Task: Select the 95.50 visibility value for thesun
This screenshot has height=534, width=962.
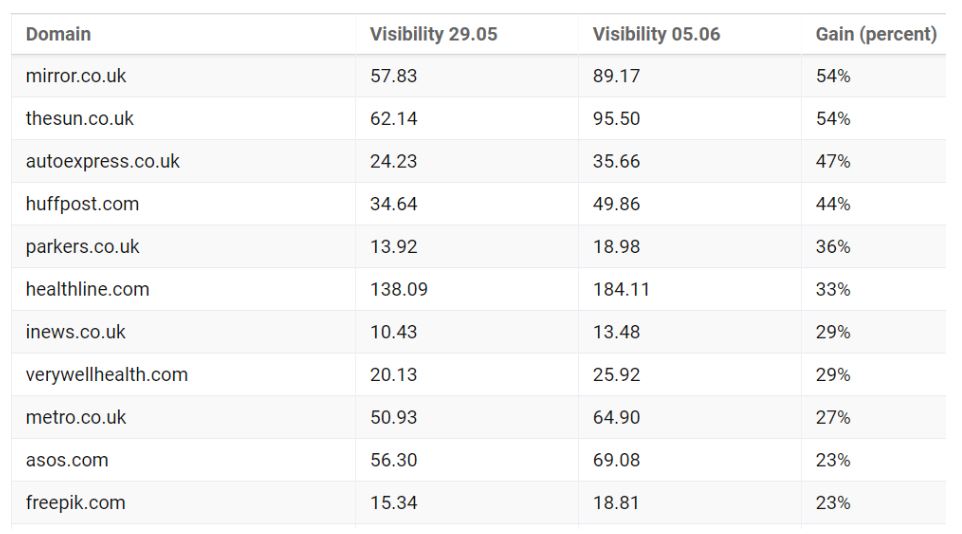Action: (616, 118)
